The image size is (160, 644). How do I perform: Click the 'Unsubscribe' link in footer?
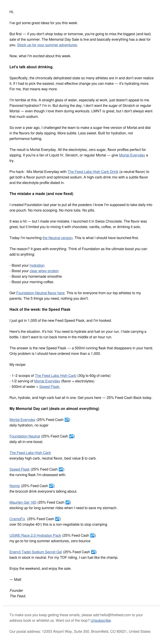[101, 620]
